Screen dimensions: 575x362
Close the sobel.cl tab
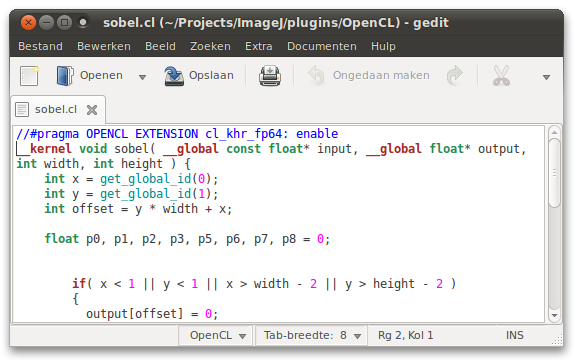click(x=92, y=110)
